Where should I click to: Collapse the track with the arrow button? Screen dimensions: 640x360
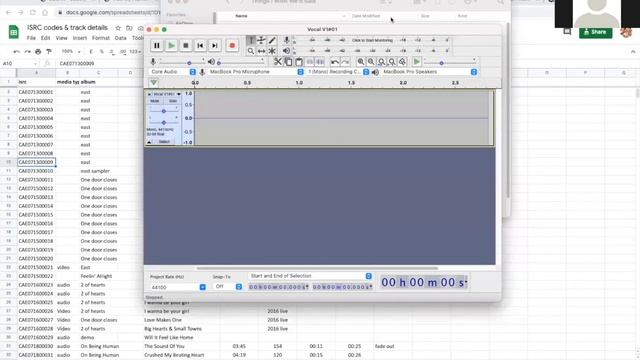click(149, 142)
